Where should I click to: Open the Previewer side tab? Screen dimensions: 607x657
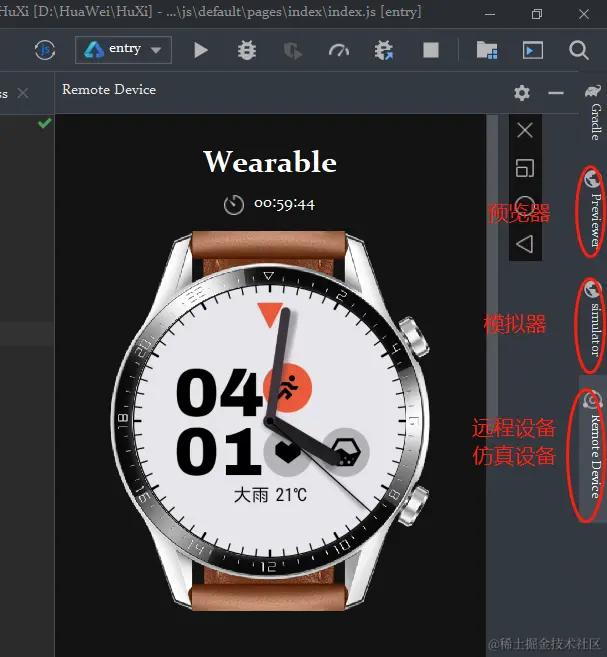(594, 210)
